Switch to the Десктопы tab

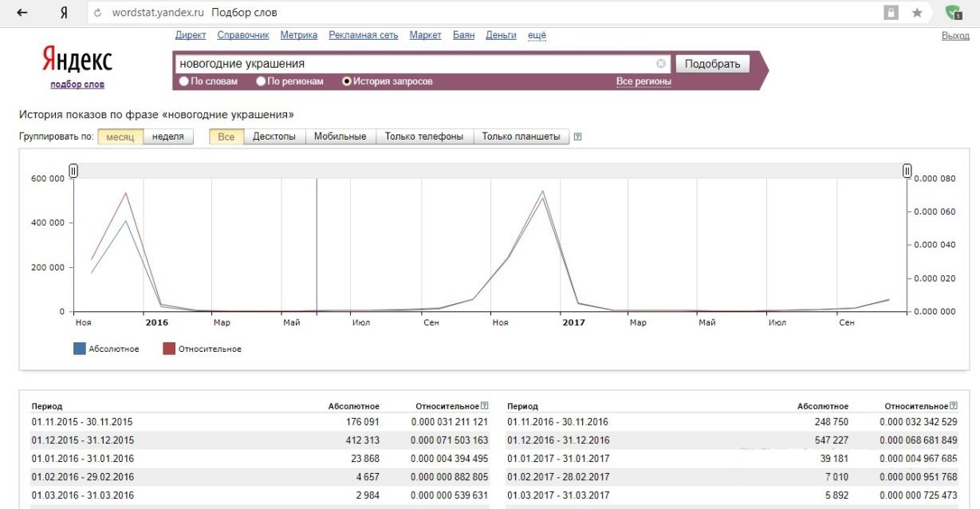[x=274, y=136]
